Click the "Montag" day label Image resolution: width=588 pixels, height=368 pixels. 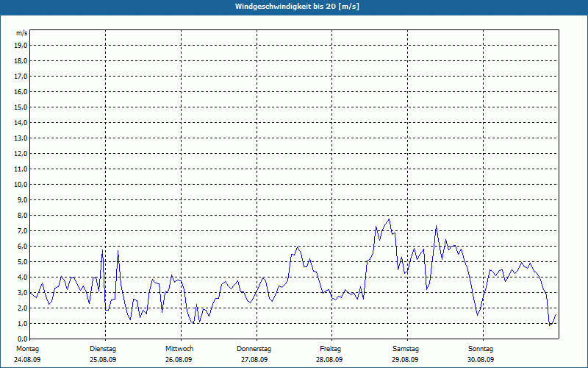[27, 349]
